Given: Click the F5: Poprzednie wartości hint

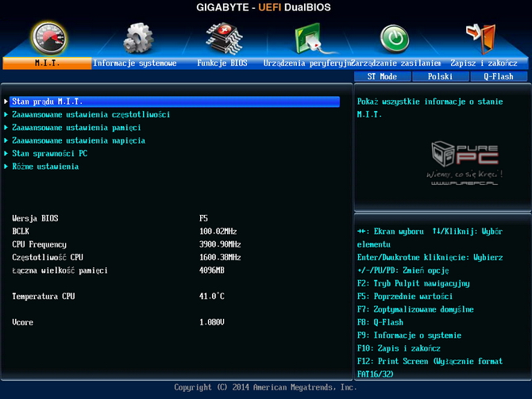Looking at the screenshot, I should tap(405, 297).
